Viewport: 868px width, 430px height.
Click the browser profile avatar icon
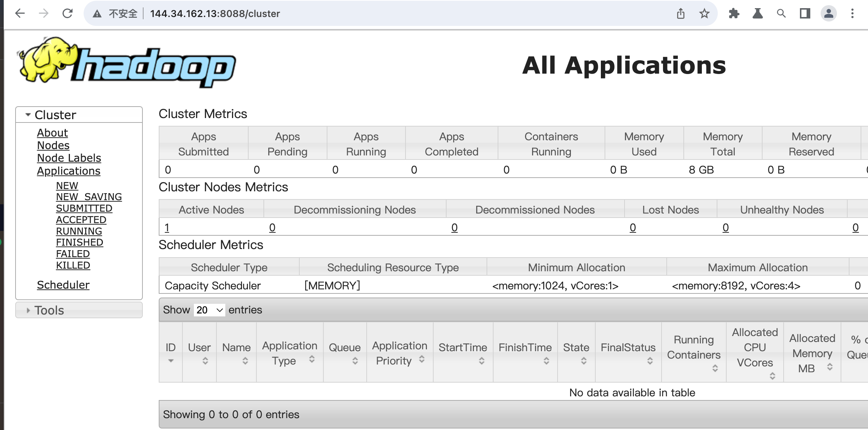click(x=828, y=13)
